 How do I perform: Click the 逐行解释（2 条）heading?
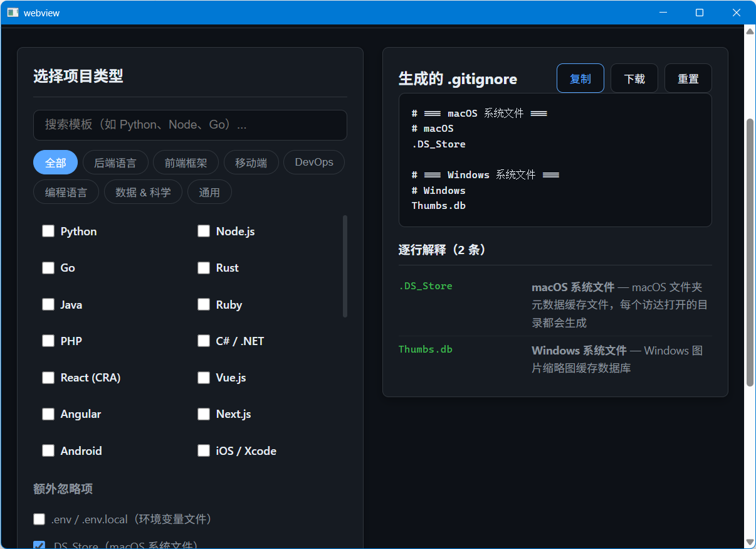(x=443, y=250)
